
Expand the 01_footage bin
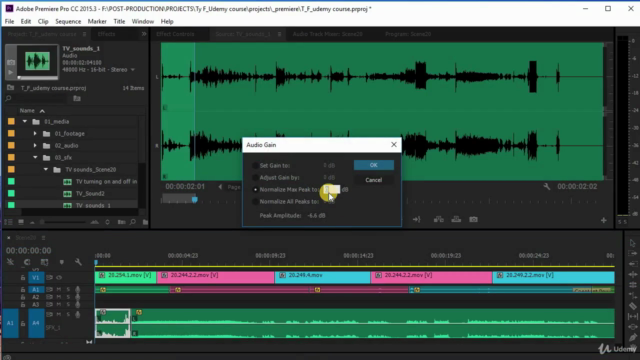point(35,133)
